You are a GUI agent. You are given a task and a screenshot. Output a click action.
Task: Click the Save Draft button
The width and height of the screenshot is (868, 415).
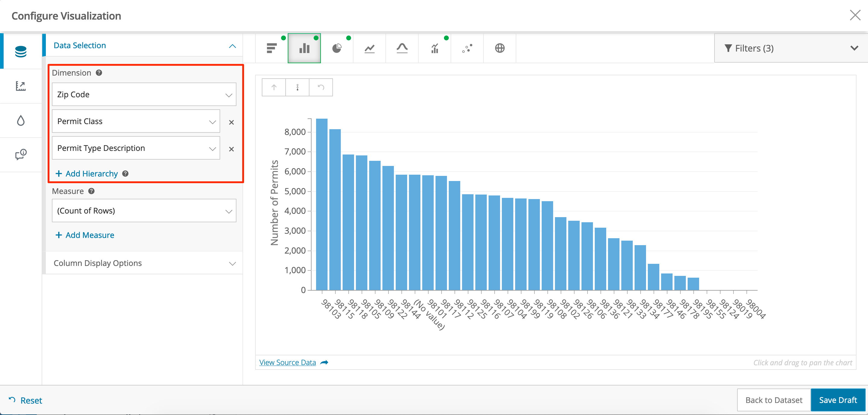[x=838, y=400]
